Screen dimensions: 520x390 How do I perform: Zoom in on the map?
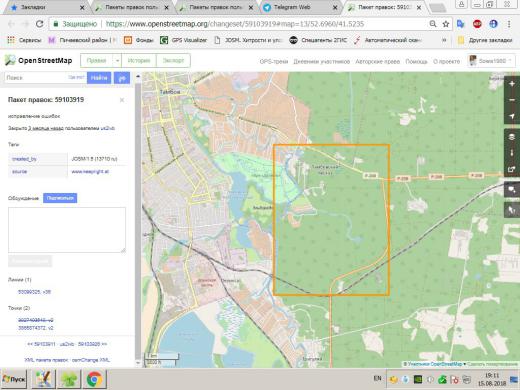click(x=512, y=84)
